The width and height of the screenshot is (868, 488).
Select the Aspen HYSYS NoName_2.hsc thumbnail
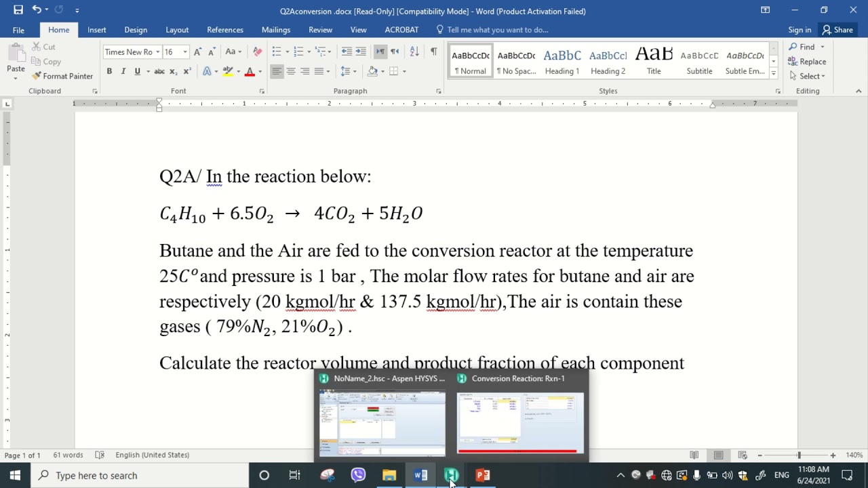click(383, 423)
